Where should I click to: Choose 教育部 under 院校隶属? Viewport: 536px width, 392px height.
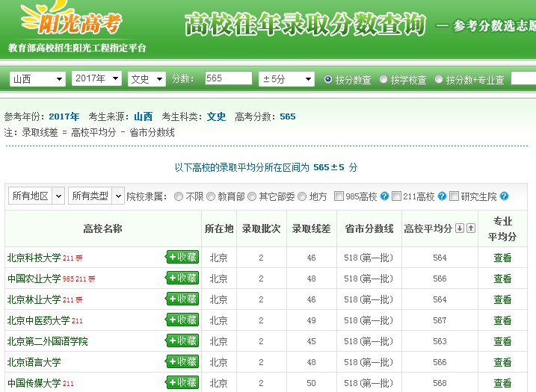[210, 196]
